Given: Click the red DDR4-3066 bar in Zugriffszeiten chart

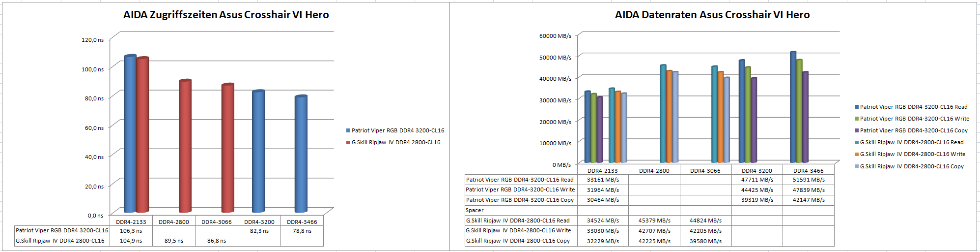Looking at the screenshot, I should (x=228, y=148).
